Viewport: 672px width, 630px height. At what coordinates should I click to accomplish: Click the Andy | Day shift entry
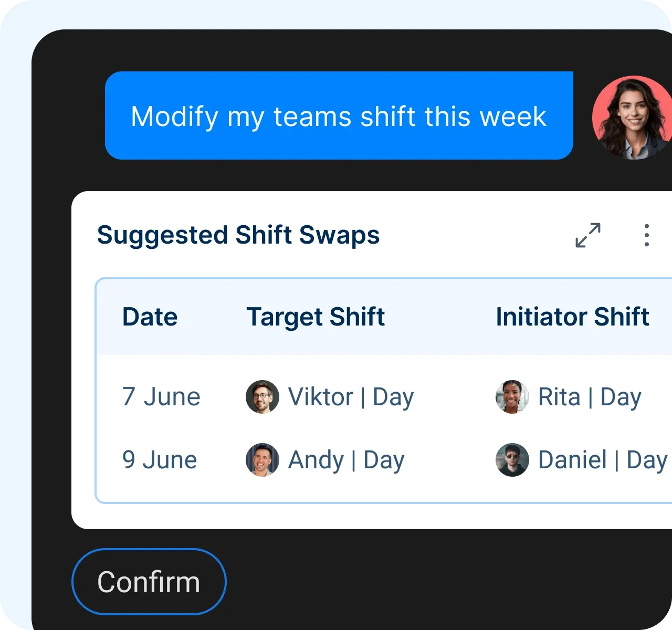345,460
